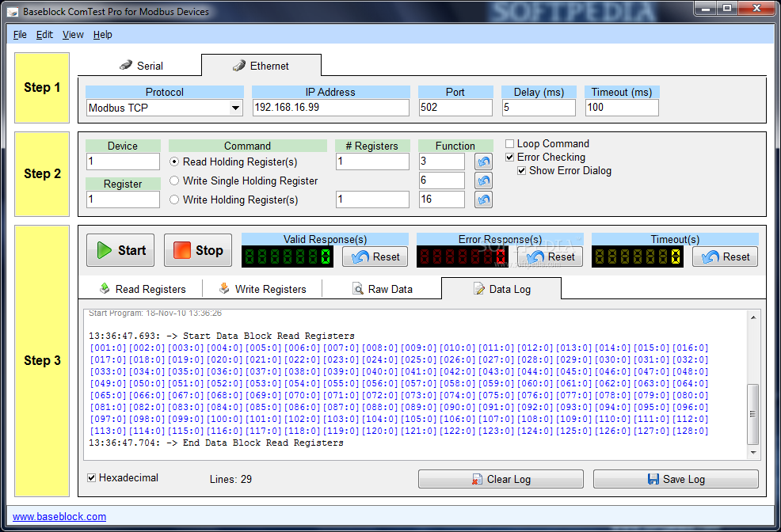The width and height of the screenshot is (781, 532).
Task: Close the ComTest Pro window
Action: click(756, 8)
